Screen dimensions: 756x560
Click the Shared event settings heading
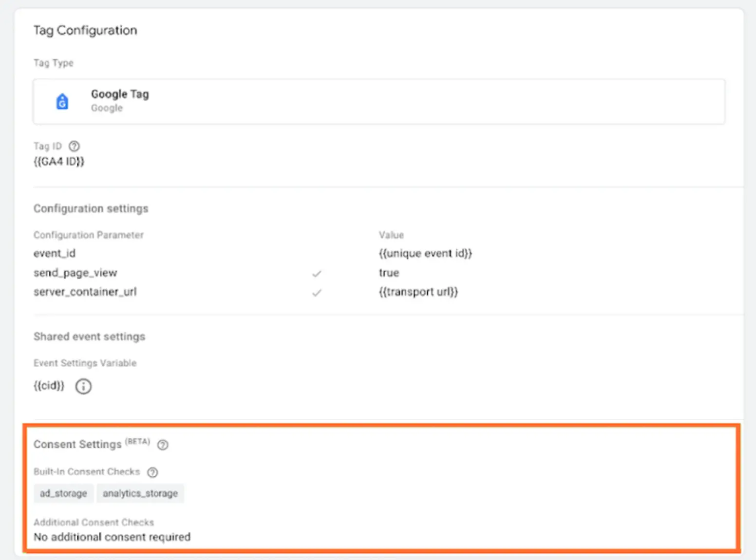tap(90, 336)
